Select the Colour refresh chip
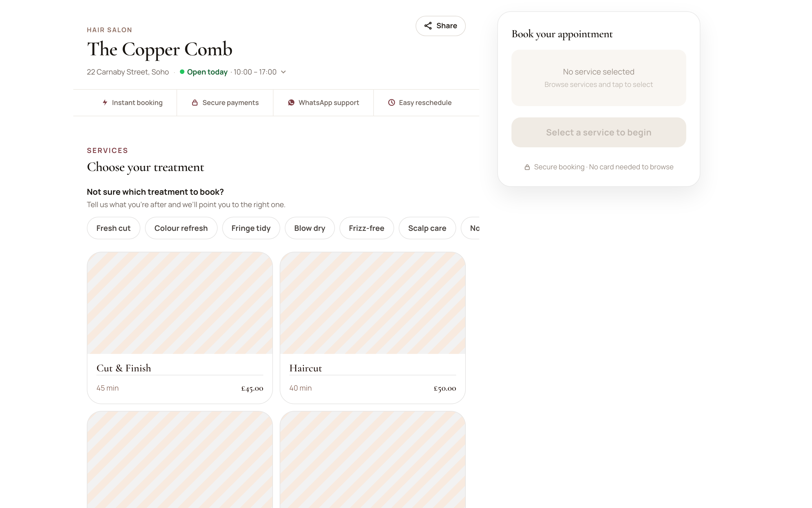This screenshot has width=812, height=508. click(x=181, y=228)
